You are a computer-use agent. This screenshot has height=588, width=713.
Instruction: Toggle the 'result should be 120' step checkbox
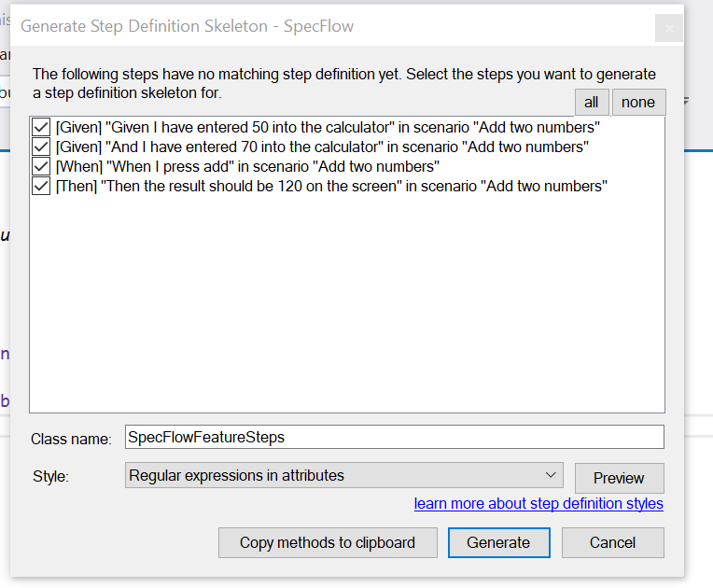[x=41, y=186]
